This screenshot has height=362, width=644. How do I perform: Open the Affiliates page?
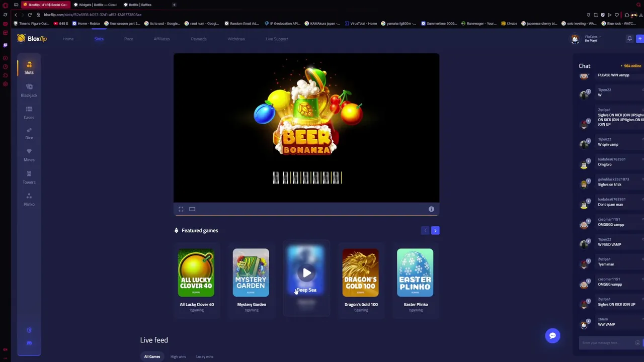click(162, 39)
